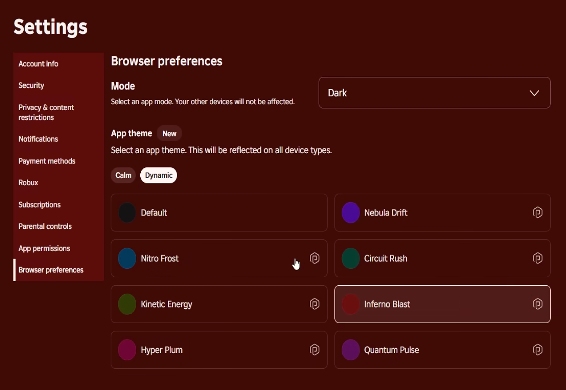Click the premium badge icon on Quantum Pulse

coord(537,350)
